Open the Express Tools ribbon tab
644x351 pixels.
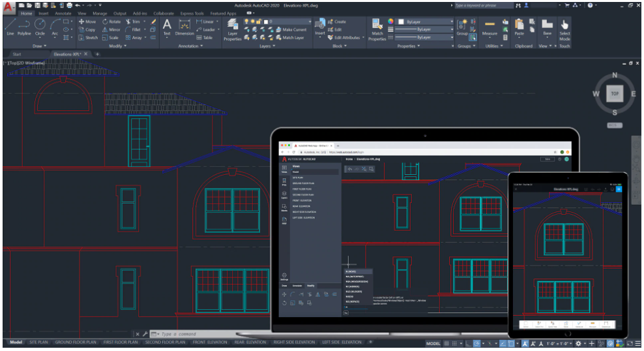192,14
